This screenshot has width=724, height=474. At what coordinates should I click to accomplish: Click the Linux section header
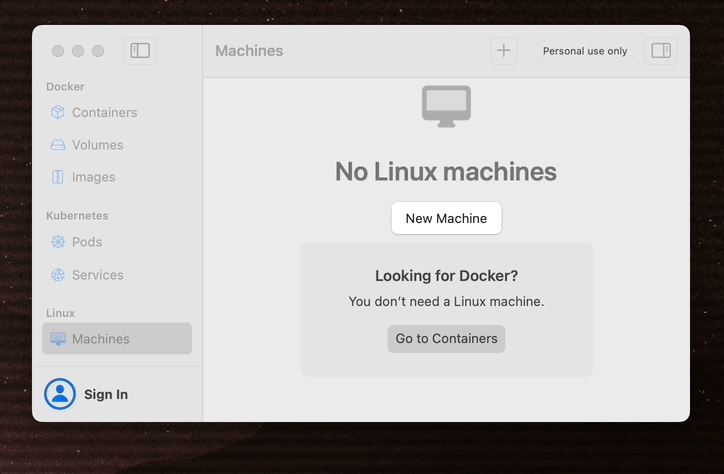pyautogui.click(x=60, y=313)
